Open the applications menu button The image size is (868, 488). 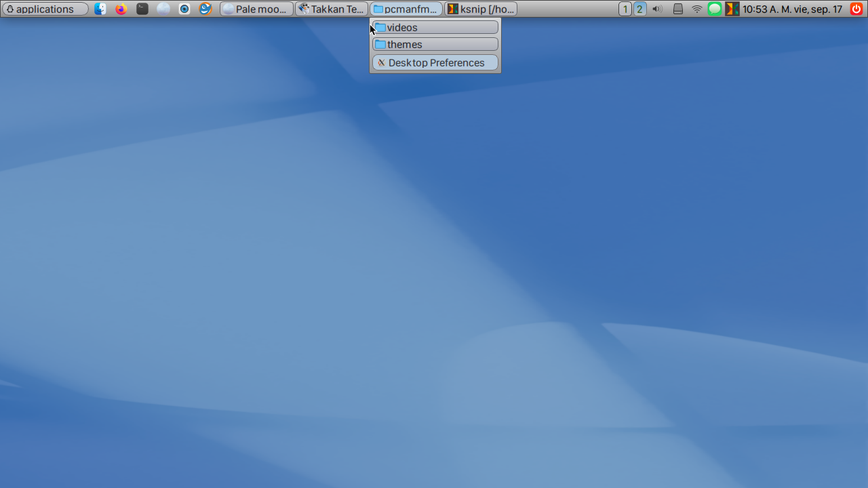tap(45, 9)
